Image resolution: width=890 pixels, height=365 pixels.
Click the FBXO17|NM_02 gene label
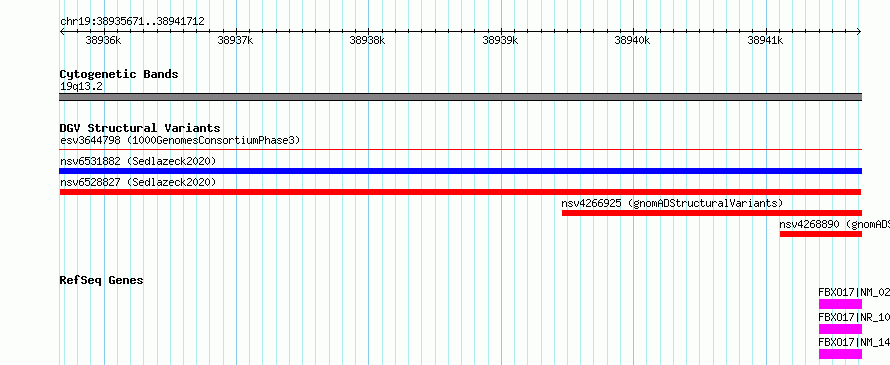[x=854, y=293]
